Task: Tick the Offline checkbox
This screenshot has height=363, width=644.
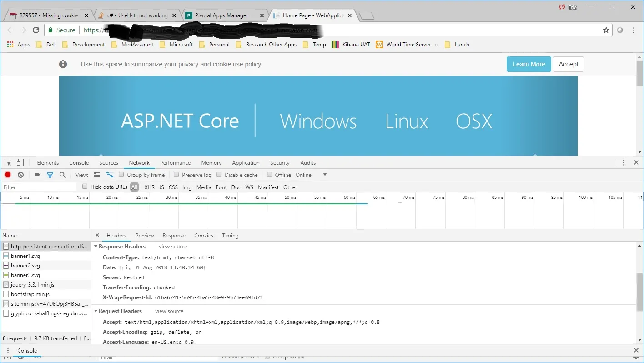Action: pyautogui.click(x=270, y=175)
